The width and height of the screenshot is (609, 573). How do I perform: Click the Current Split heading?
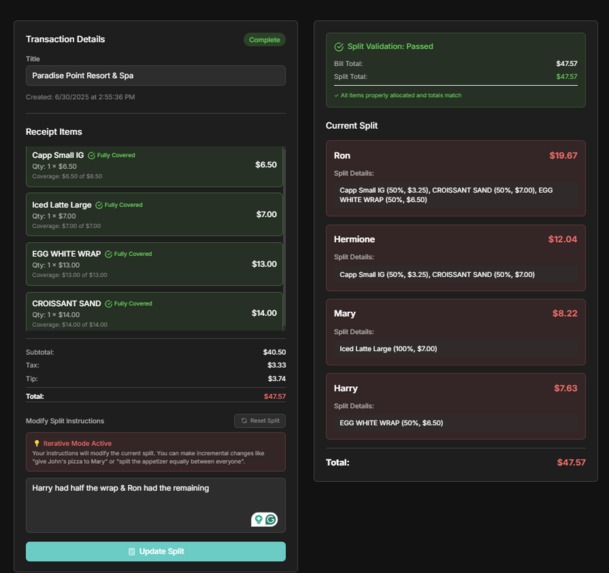coord(351,126)
